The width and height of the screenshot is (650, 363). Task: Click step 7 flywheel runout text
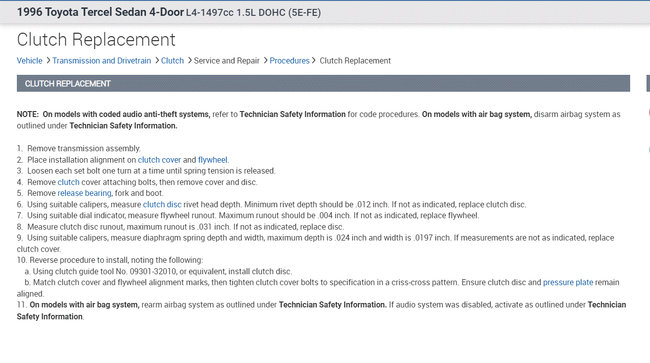(x=248, y=215)
